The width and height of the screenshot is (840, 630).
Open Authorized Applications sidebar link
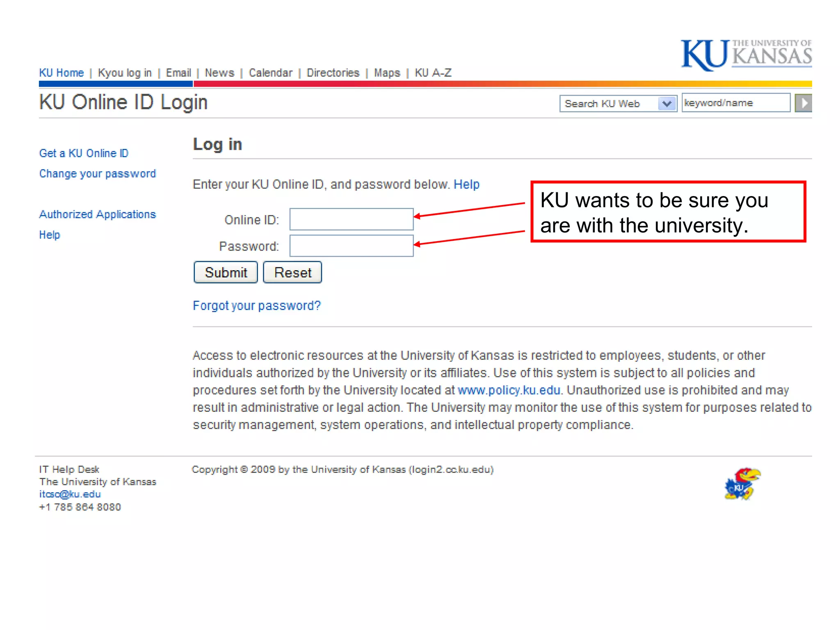(98, 214)
